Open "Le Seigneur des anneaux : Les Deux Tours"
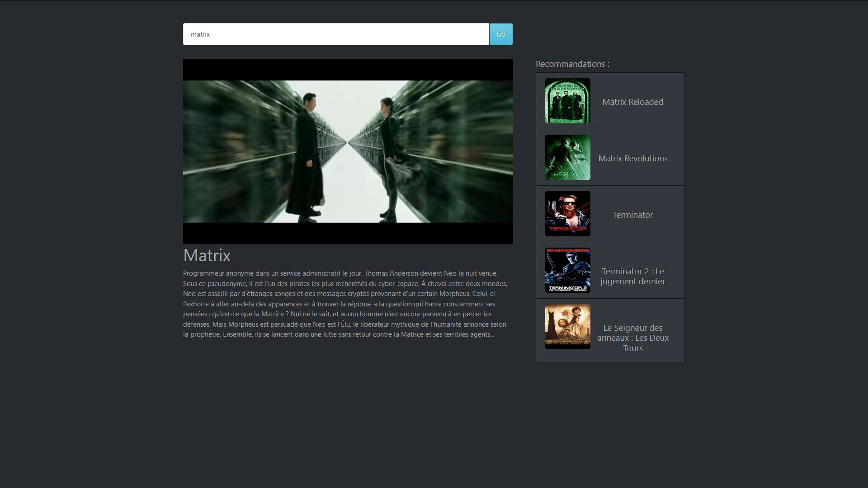 pos(632,338)
